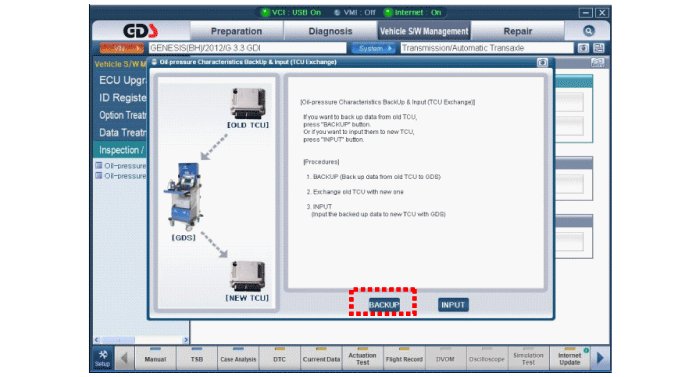
Task: Click left arrow in bottom toolbar
Action: [x=125, y=358]
